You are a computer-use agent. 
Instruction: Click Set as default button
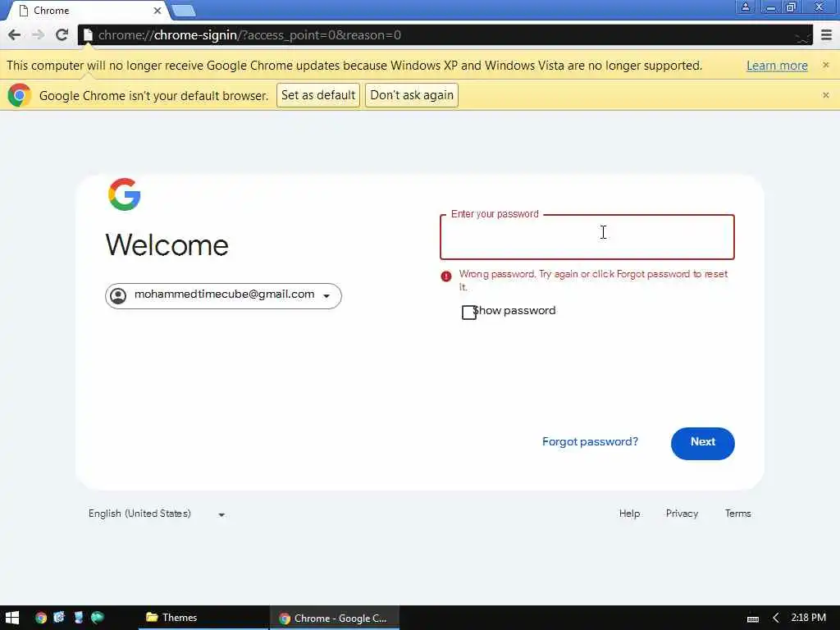(318, 95)
